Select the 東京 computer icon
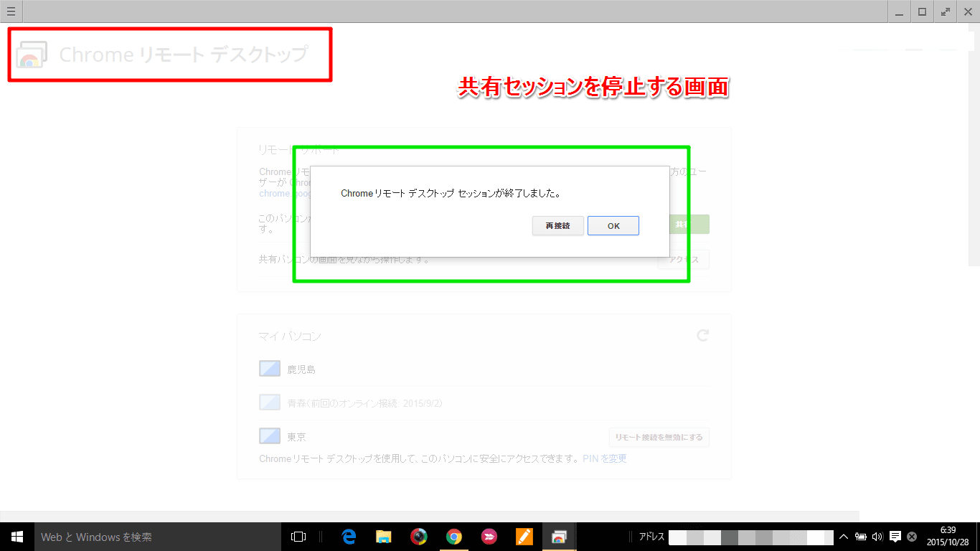980x551 pixels. [x=269, y=436]
